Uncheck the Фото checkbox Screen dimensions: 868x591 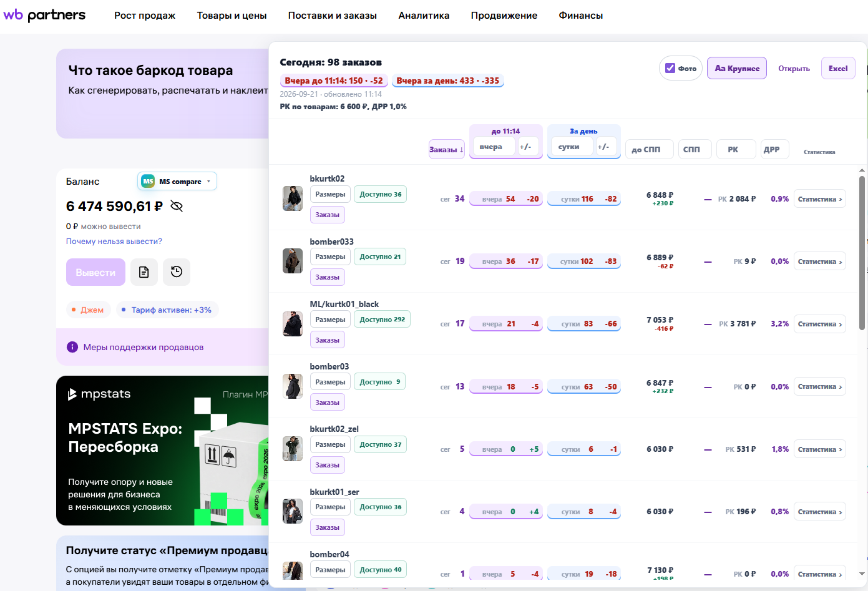[x=670, y=68]
